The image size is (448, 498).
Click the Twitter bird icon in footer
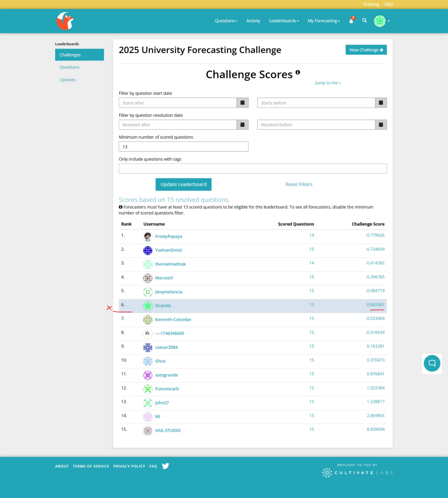coord(165,466)
